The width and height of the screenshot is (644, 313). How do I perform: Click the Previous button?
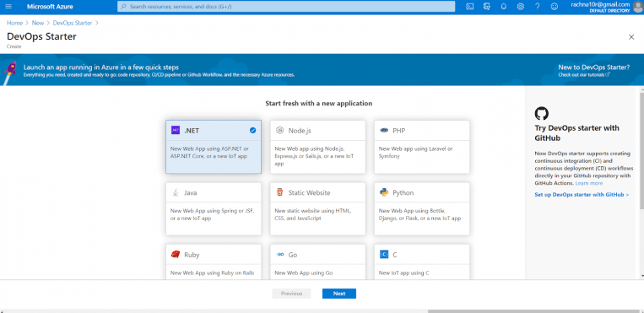(291, 294)
